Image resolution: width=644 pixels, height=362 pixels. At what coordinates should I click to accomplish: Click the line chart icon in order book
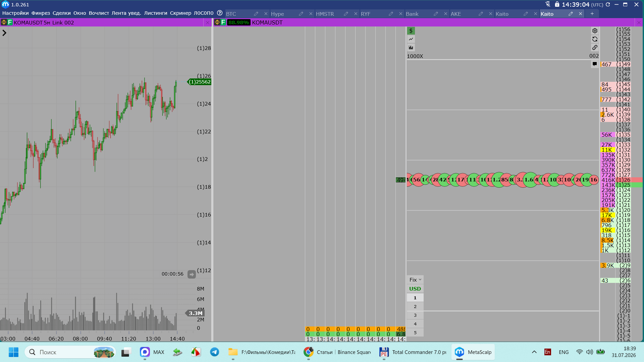tap(411, 39)
